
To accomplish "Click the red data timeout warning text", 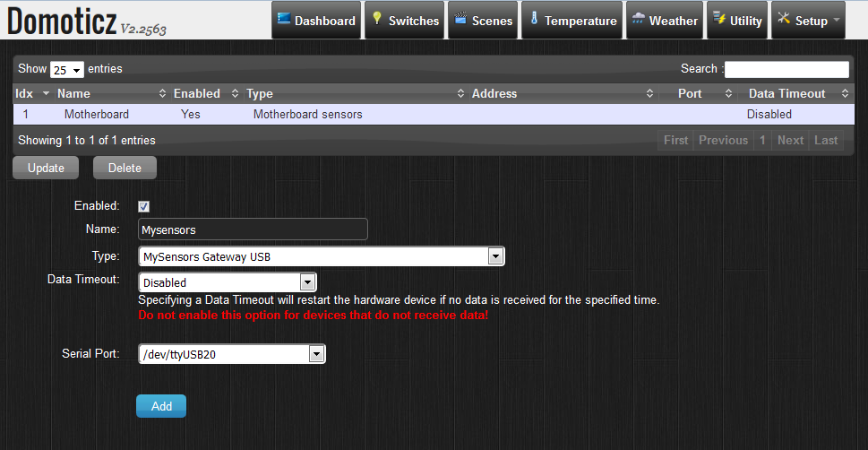I will 314,316.
